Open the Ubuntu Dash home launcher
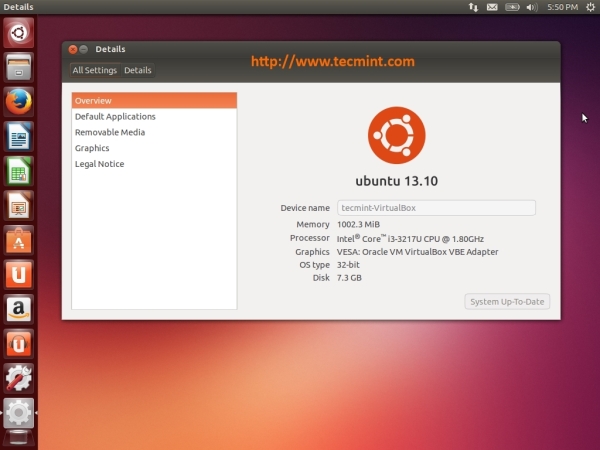Image resolution: width=600 pixels, height=450 pixels. click(18, 33)
